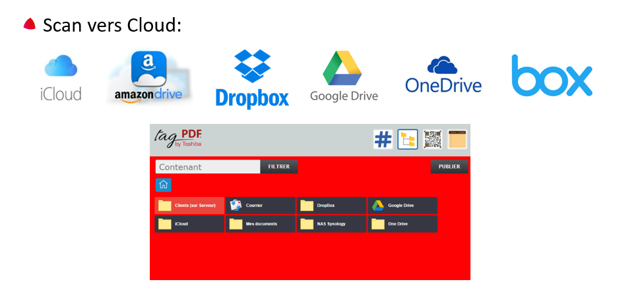Viewport: 644px width, 290px height.
Task: Click the Dropbox logo
Action: tap(252, 78)
